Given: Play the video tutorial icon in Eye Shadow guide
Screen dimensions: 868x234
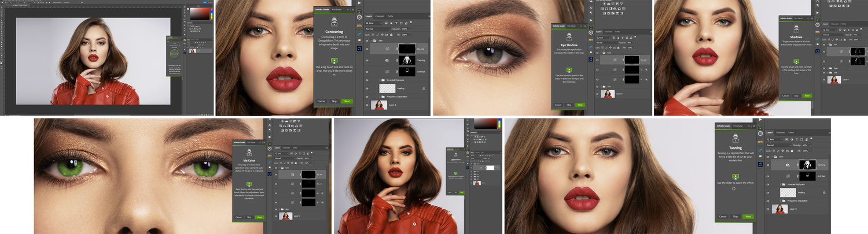Looking at the screenshot, I should point(569,69).
